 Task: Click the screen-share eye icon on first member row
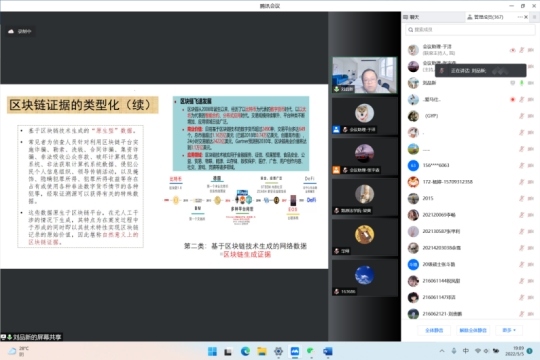[512, 50]
